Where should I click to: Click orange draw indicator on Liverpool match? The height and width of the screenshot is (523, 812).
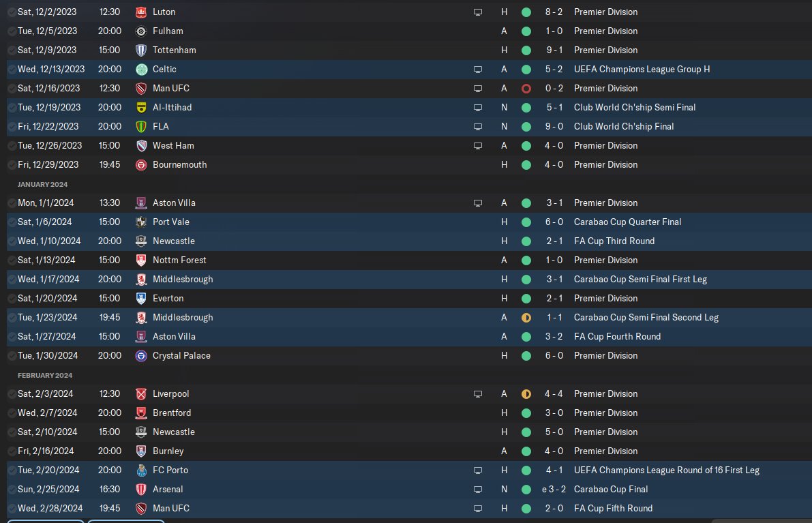click(x=526, y=393)
